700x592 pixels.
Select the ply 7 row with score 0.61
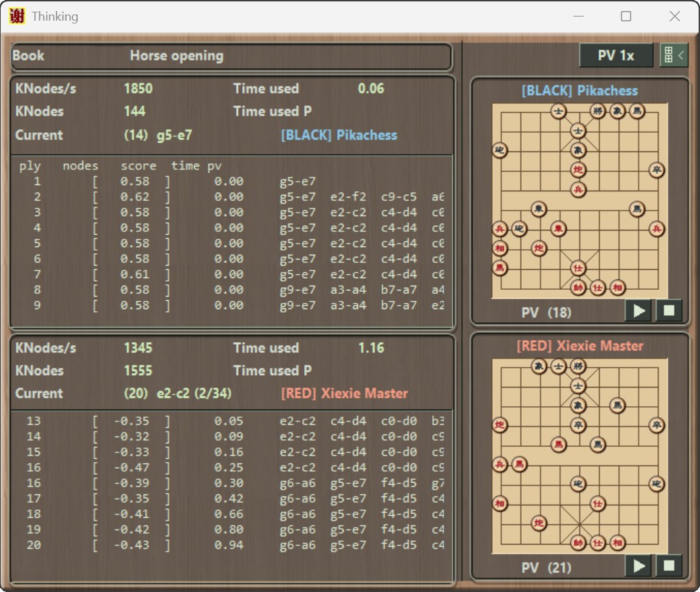point(231,275)
